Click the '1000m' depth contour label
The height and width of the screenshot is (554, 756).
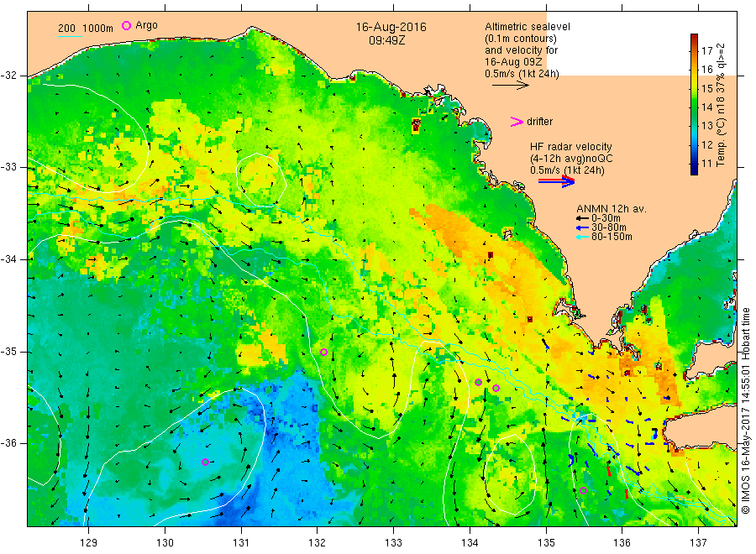[98, 29]
